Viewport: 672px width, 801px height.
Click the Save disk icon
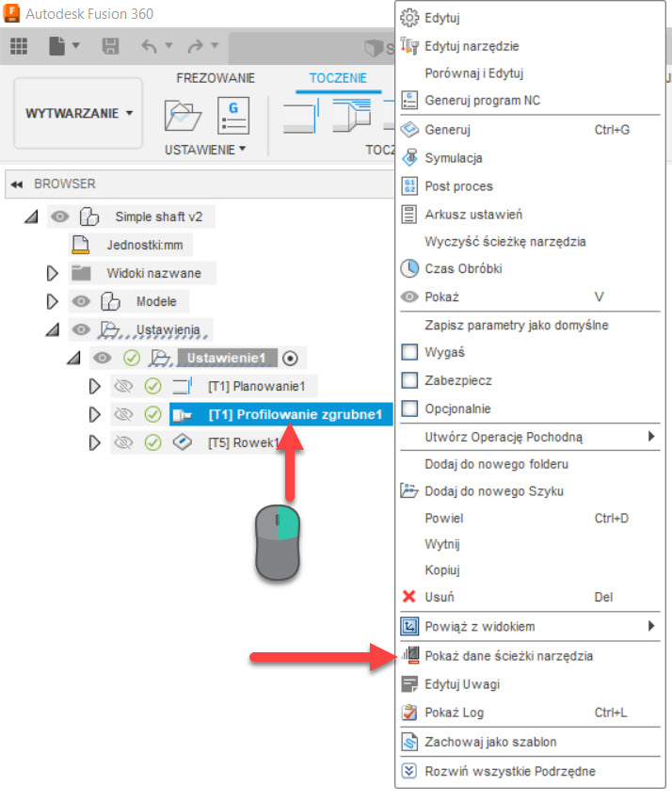(110, 46)
